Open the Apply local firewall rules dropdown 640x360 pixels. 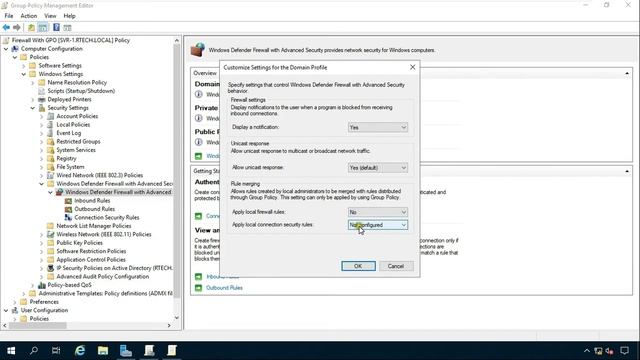(x=378, y=212)
